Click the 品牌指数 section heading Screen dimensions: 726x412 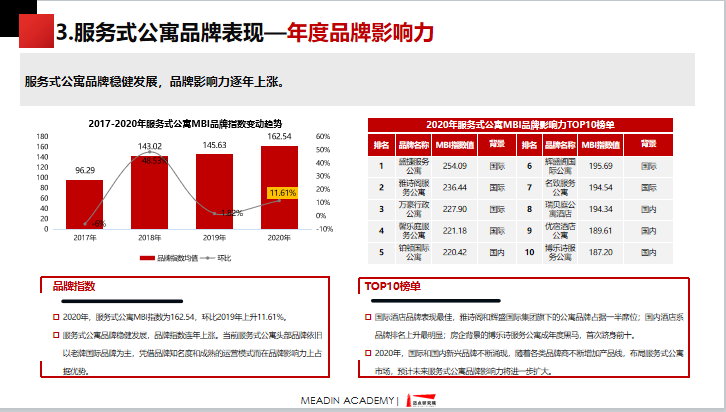point(75,286)
